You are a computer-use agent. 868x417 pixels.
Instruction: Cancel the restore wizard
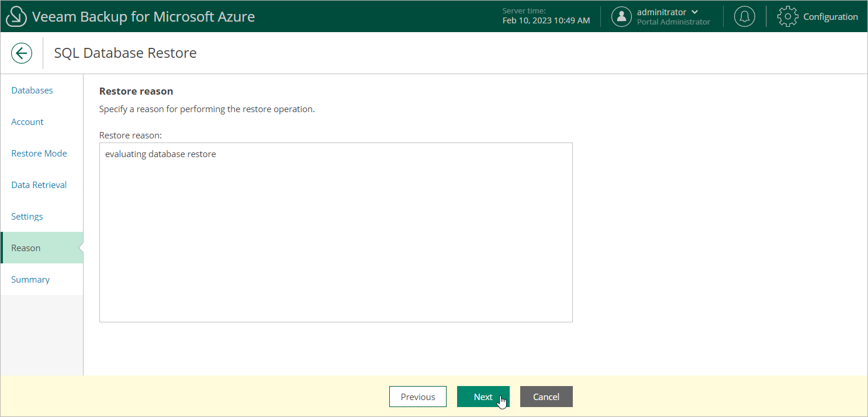547,397
